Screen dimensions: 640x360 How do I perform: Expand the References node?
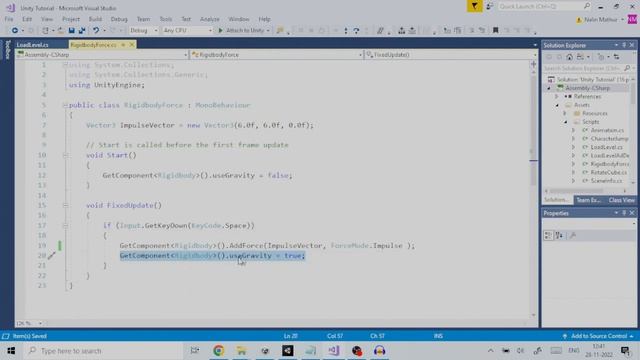(x=556, y=96)
